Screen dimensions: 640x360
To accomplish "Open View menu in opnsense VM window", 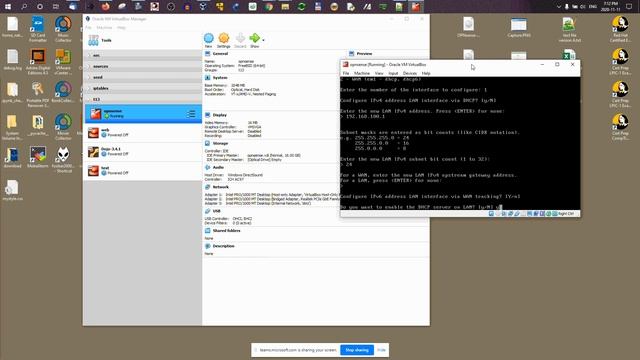I will point(379,73).
